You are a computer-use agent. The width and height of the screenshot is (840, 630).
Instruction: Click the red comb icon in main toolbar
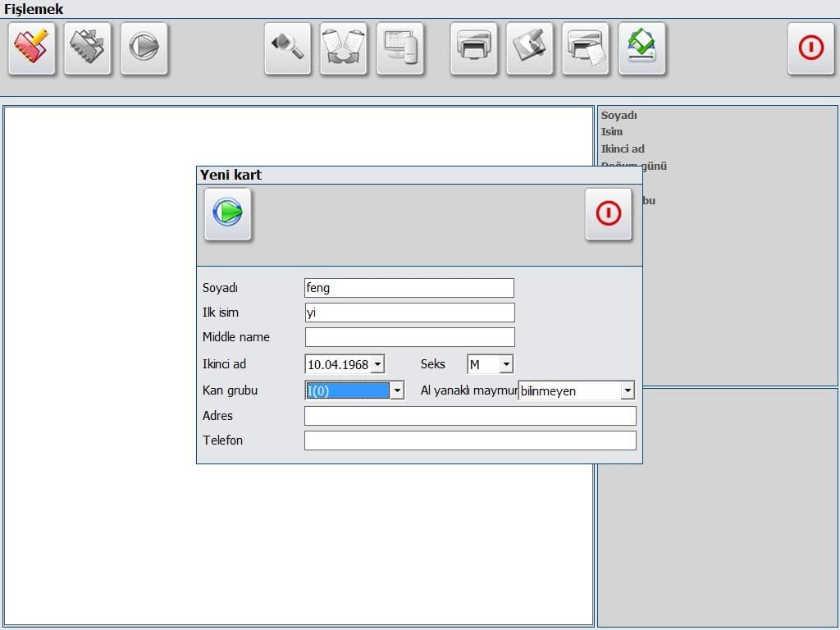tap(32, 48)
